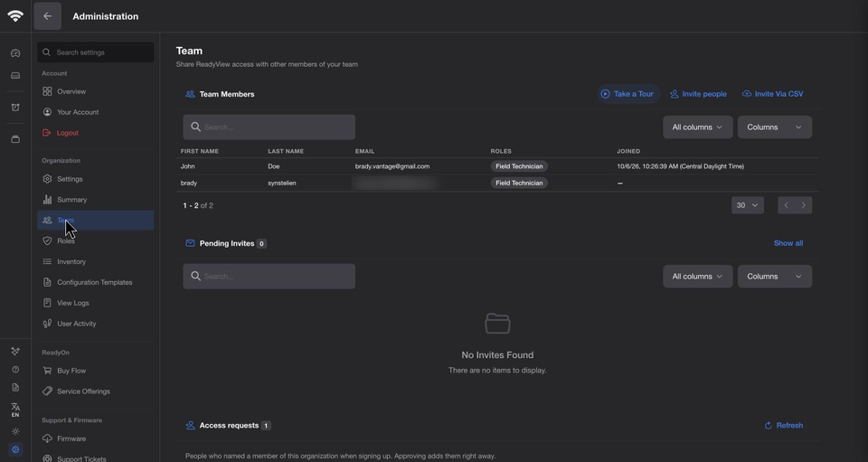Click the last name Doe cell

click(273, 166)
